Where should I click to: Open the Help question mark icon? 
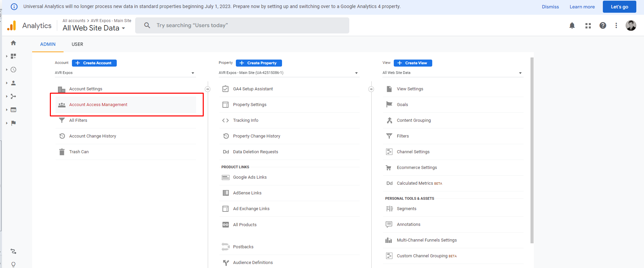tap(603, 25)
